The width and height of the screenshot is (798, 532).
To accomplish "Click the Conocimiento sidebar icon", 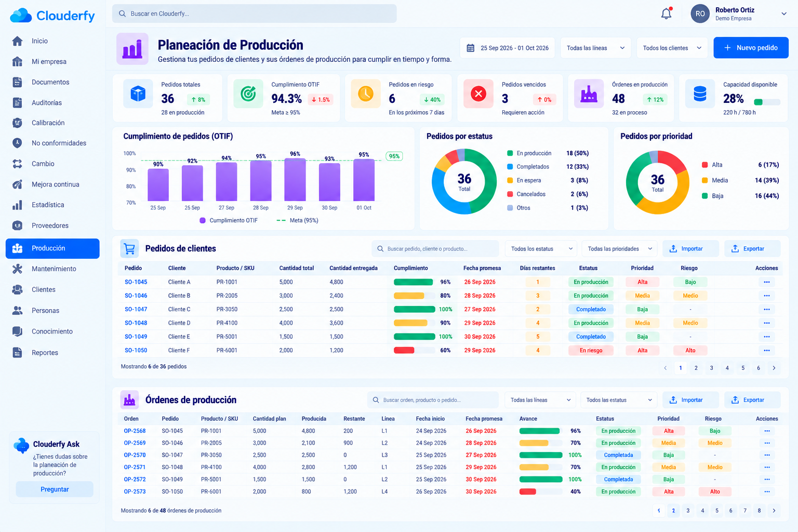I will click(x=17, y=331).
